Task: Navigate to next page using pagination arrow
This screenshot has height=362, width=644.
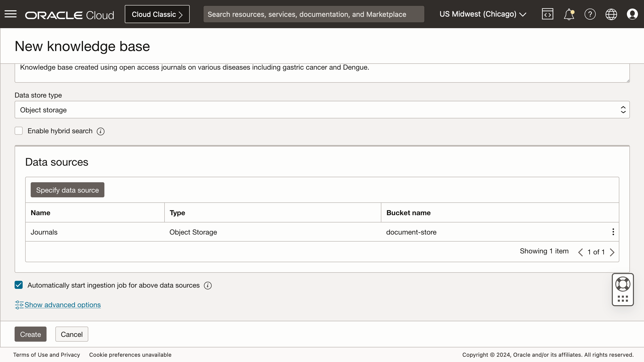Action: click(612, 252)
